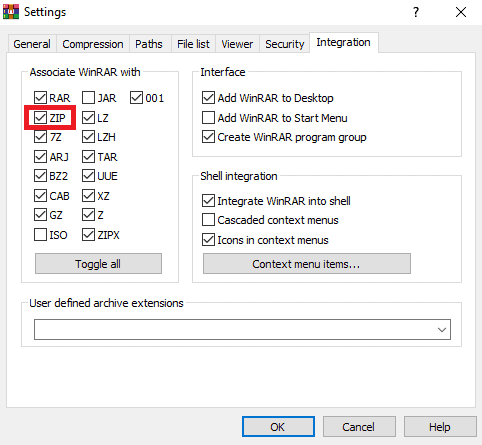Check the JAR association box

pyautogui.click(x=88, y=98)
